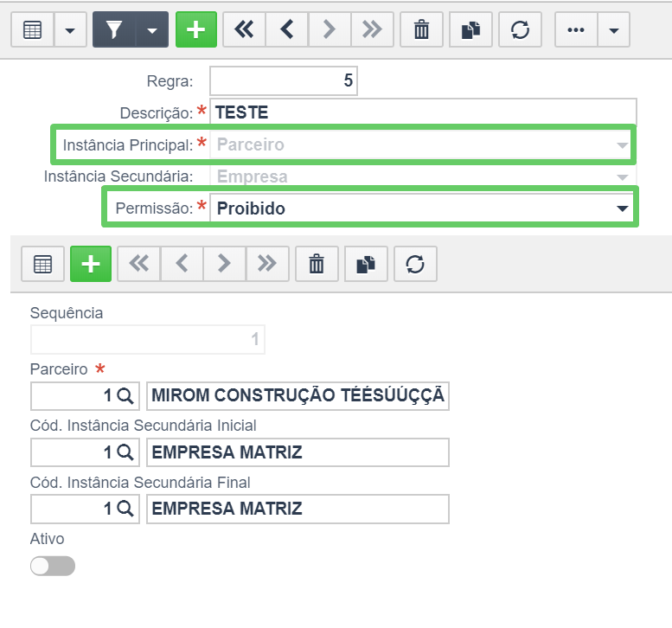Go to last record in top toolbar
Viewport: 672px width, 628px height.
tap(372, 29)
